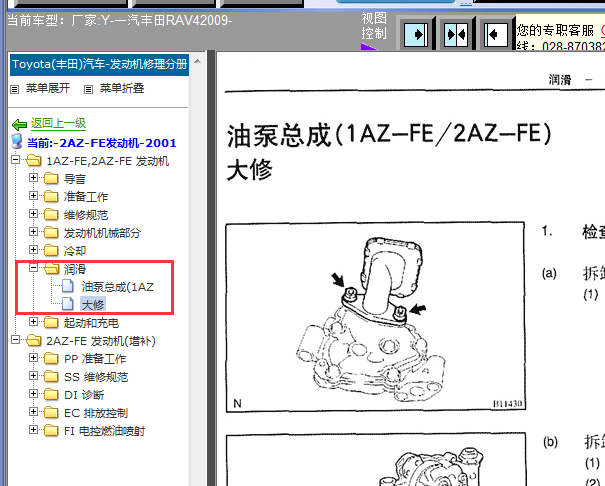Click the 菜单展开 list icon
The image size is (605, 486).
15,89
